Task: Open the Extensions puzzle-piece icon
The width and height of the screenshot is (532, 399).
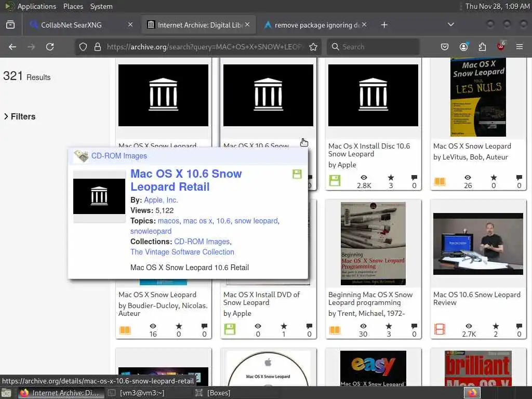Action: 482,46
